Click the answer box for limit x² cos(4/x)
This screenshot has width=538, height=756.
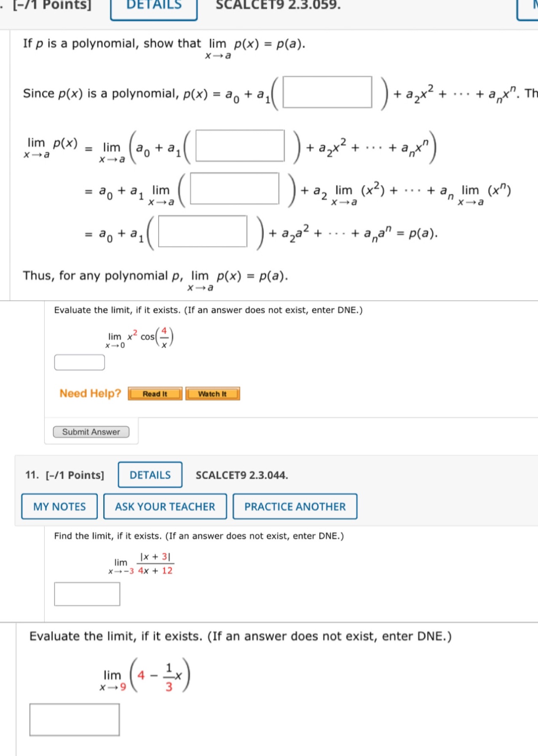79,362
